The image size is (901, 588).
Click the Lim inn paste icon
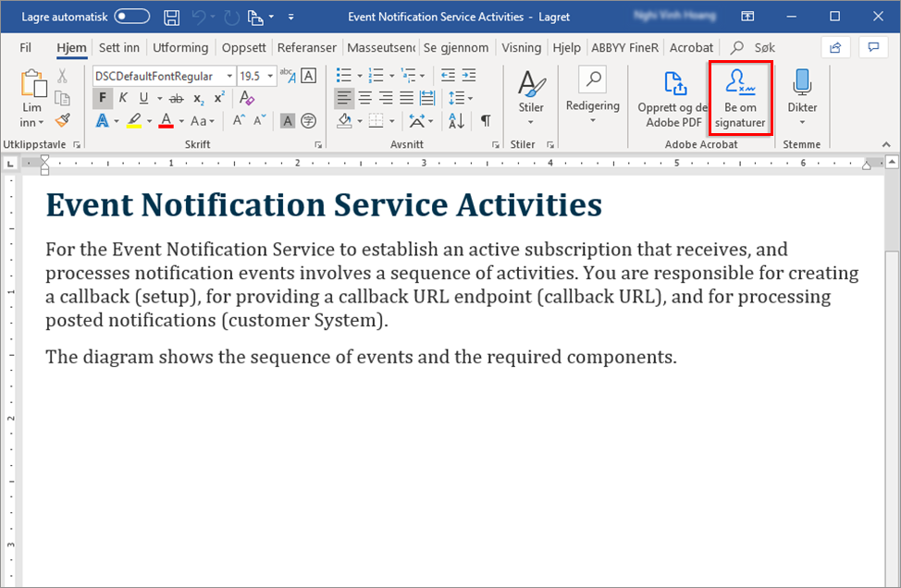coord(32,84)
